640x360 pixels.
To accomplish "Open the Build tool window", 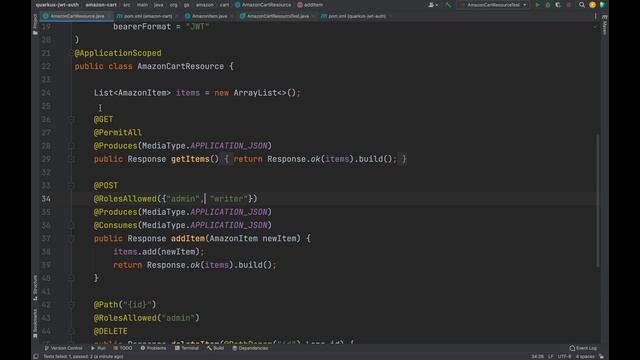I will click(x=216, y=348).
